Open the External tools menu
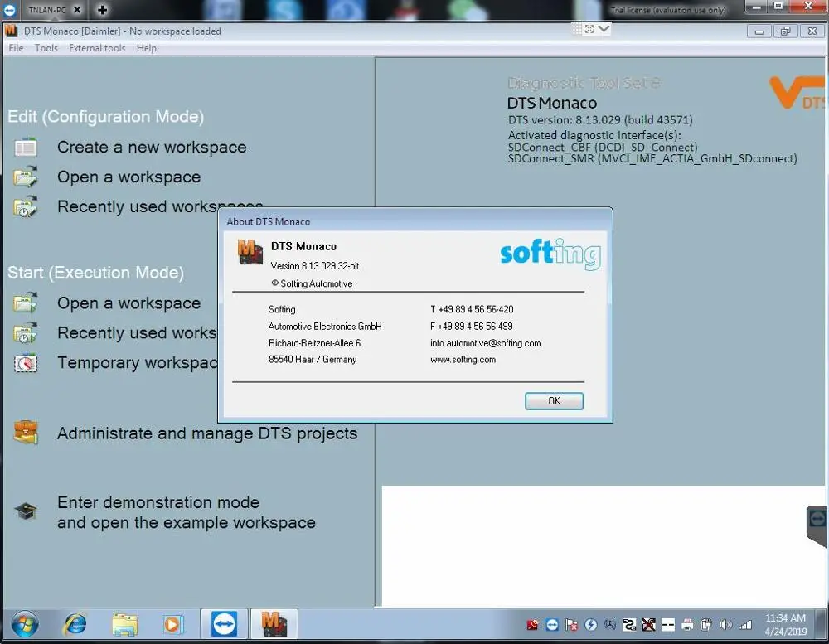The image size is (829, 644). pos(97,48)
